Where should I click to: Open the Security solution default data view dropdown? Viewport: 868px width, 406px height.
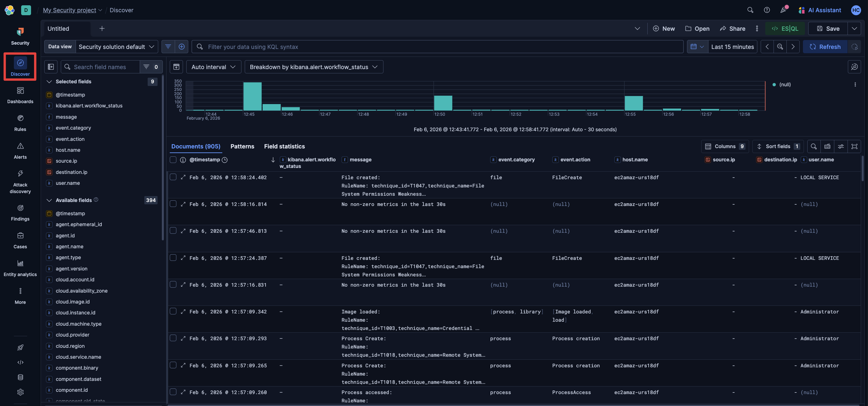117,47
